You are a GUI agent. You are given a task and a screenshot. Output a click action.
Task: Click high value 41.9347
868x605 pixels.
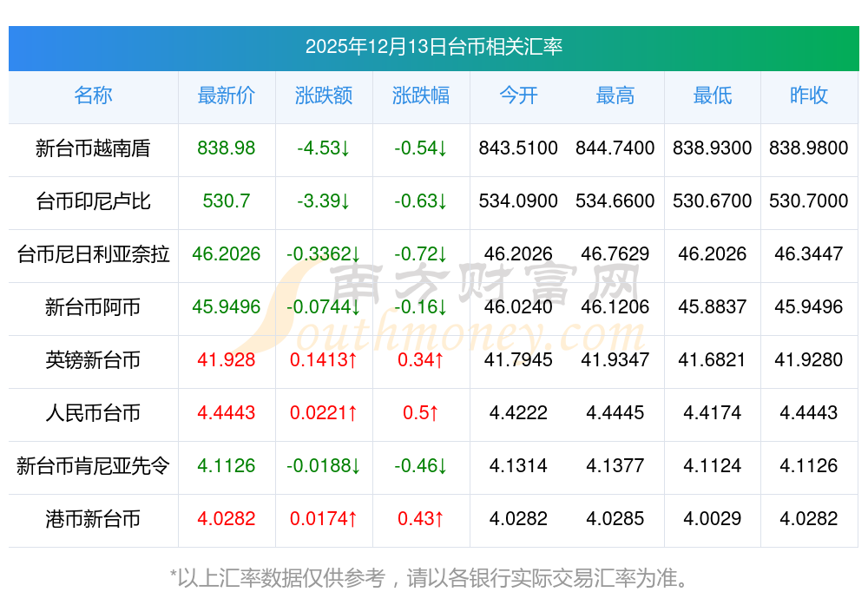tap(615, 360)
